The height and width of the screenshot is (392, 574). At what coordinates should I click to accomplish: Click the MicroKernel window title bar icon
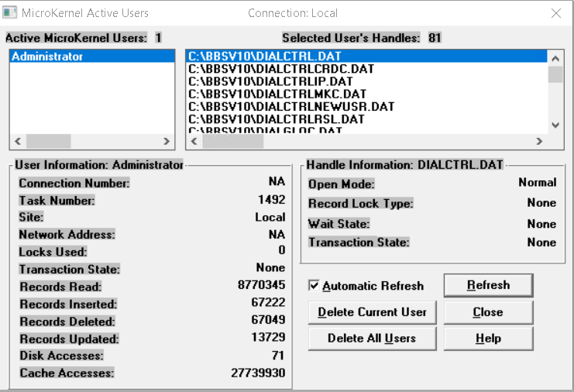click(x=11, y=12)
